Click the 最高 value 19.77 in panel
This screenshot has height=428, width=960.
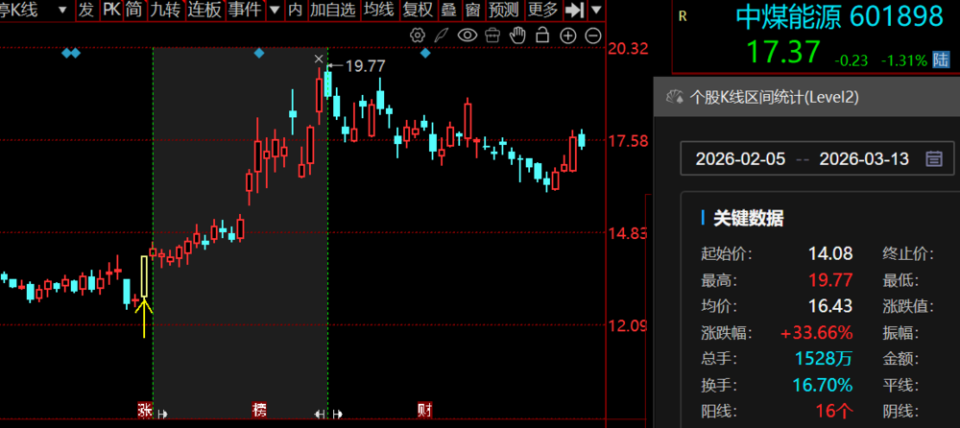click(830, 280)
